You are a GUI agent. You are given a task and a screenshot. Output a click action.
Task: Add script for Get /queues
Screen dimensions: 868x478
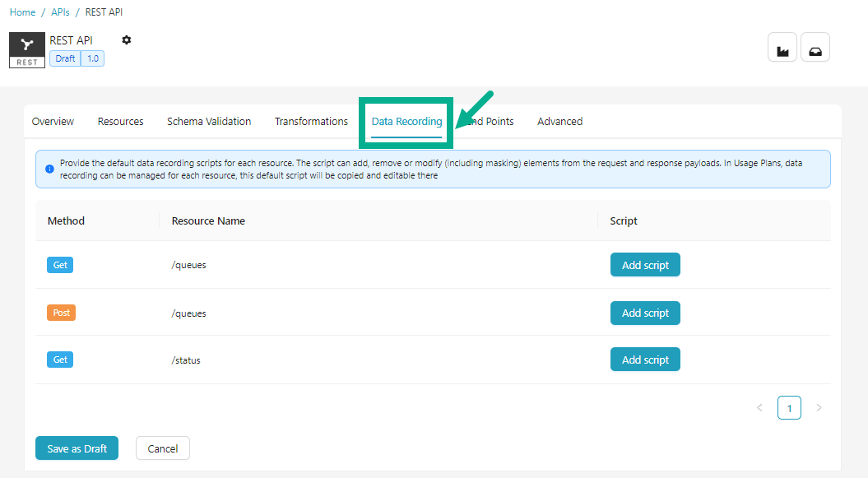[x=645, y=265]
